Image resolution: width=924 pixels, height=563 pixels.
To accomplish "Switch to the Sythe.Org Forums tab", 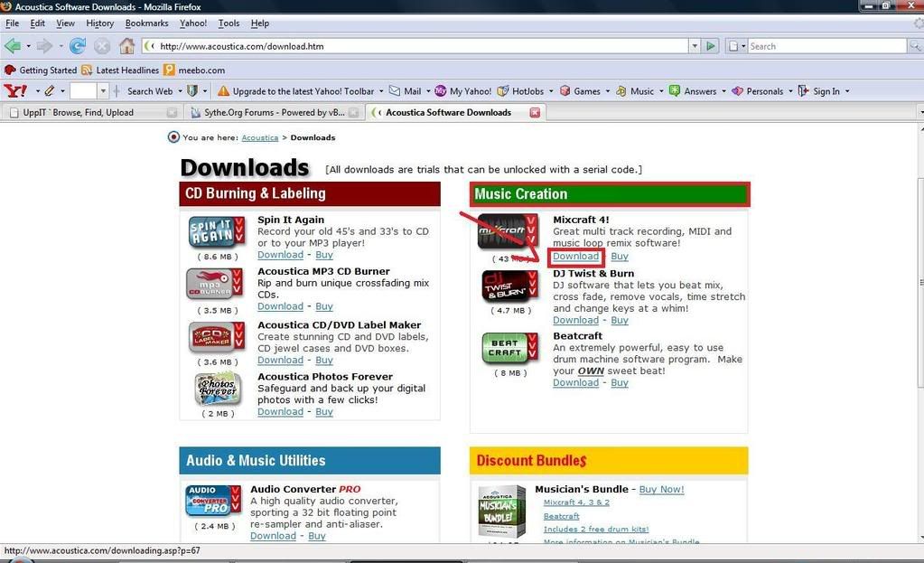I will [x=268, y=113].
